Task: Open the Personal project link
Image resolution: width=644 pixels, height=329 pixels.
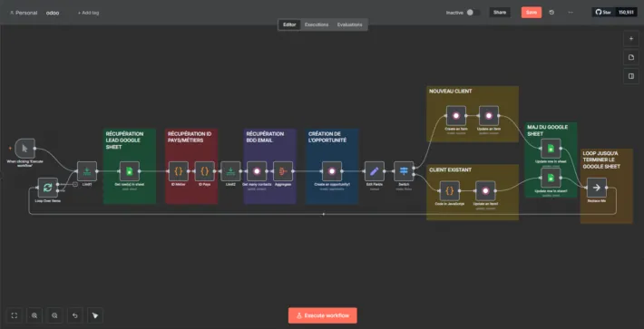Action: pyautogui.click(x=24, y=13)
